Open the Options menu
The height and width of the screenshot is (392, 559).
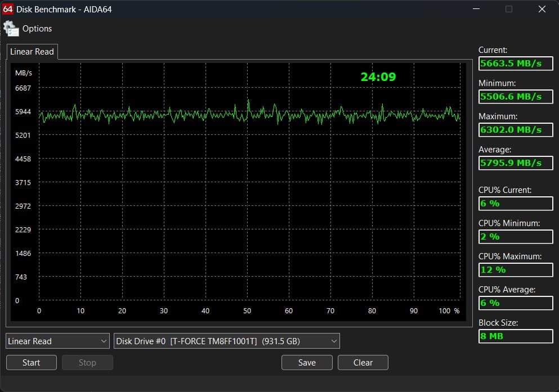[x=37, y=29]
